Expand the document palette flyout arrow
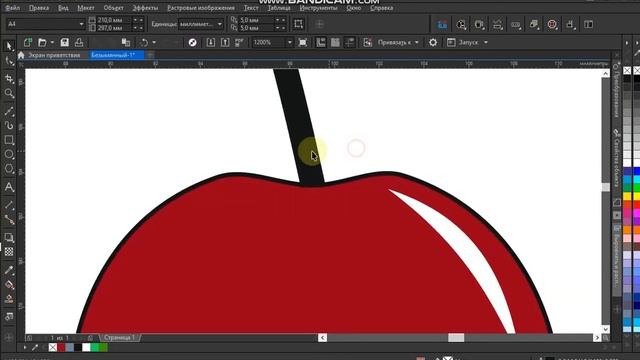This screenshot has height=360, width=640. coord(24,347)
